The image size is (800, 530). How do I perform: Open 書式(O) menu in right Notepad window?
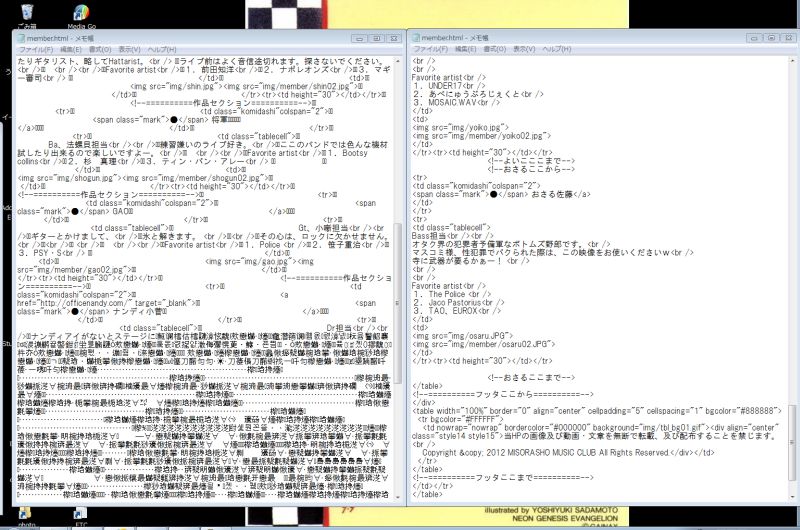click(495, 49)
